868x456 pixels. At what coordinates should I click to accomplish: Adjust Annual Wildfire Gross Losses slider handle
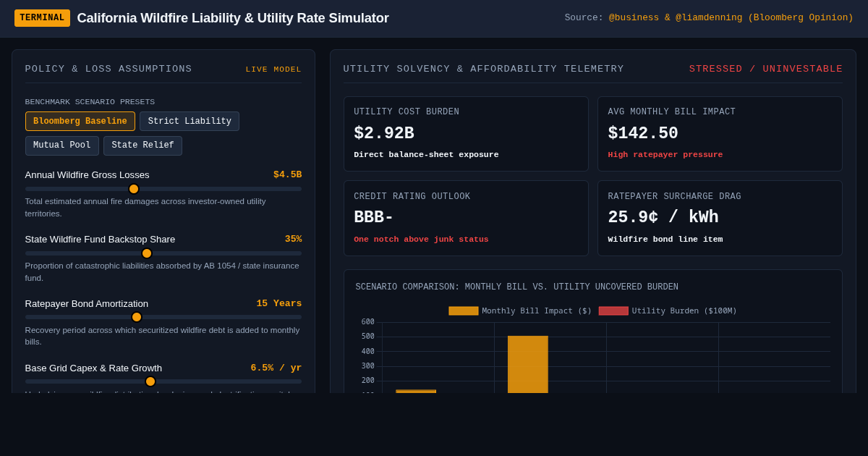[x=134, y=189]
